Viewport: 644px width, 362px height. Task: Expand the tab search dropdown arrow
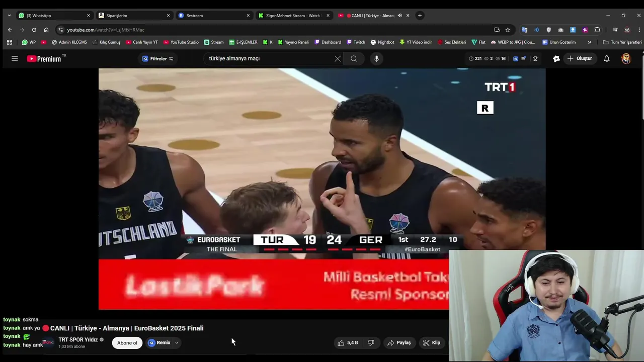pyautogui.click(x=9, y=16)
